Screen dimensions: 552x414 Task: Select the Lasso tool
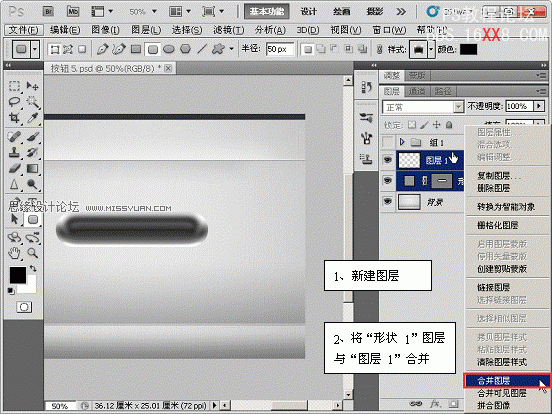tap(14, 102)
